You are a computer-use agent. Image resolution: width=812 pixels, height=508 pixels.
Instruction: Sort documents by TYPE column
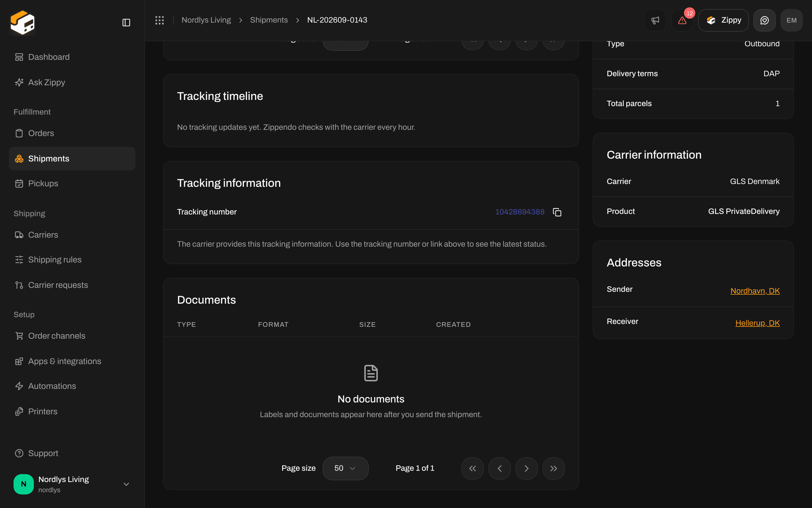(187, 325)
